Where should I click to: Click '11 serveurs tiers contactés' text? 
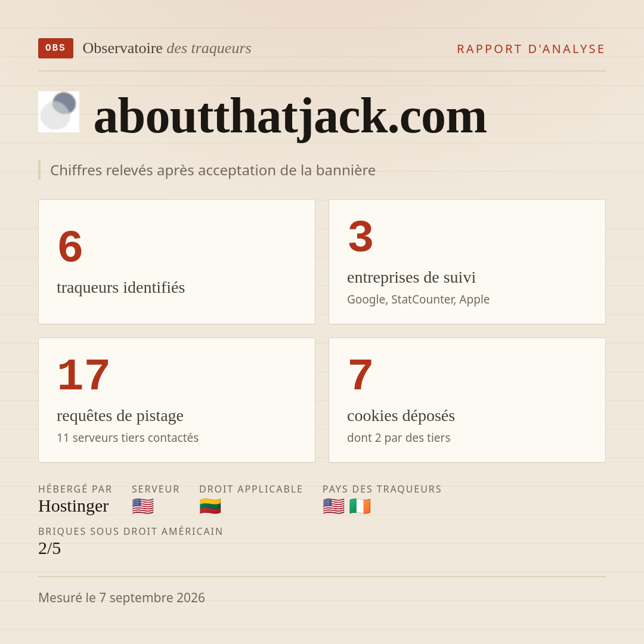coord(128,438)
